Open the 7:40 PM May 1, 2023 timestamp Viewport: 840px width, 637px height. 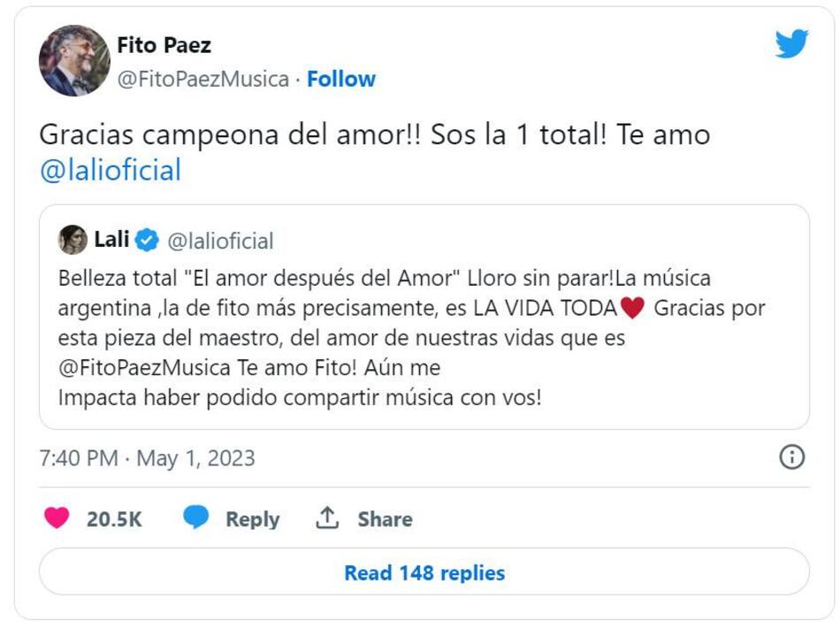tap(147, 458)
